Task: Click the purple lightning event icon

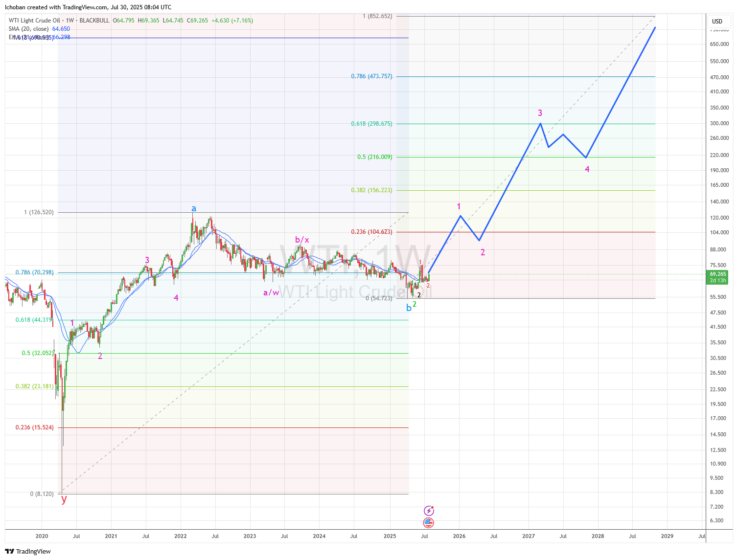Action: [x=429, y=511]
